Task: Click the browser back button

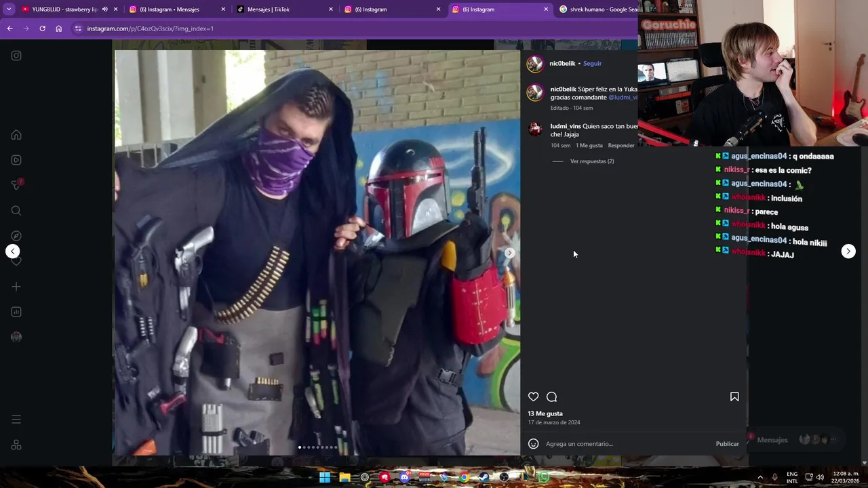Action: (x=9, y=28)
